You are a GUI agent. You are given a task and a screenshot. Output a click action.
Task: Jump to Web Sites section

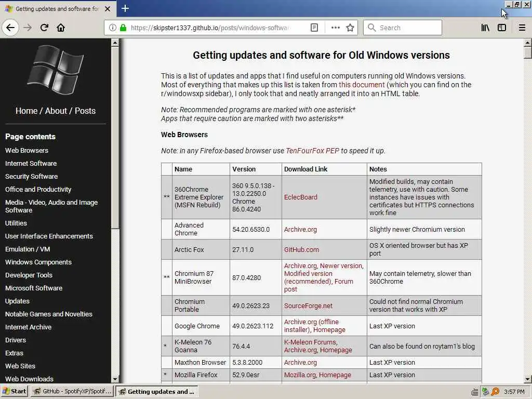coord(20,366)
